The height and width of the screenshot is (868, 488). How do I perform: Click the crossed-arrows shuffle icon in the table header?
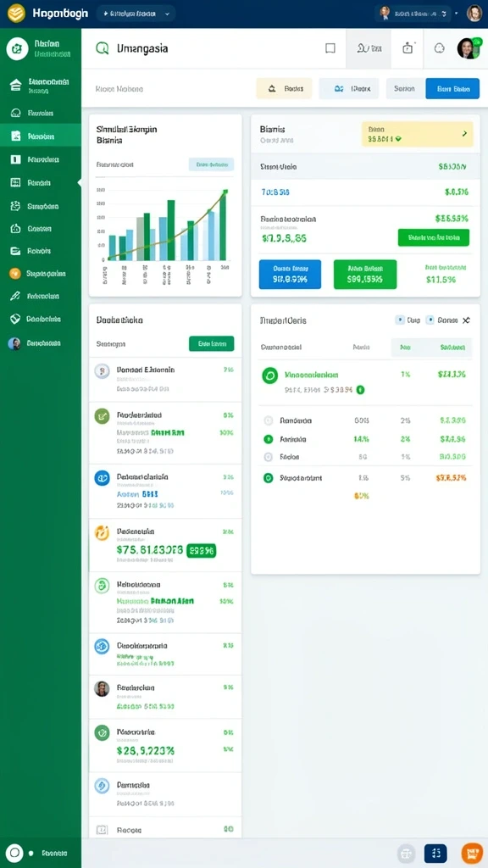coord(466,320)
